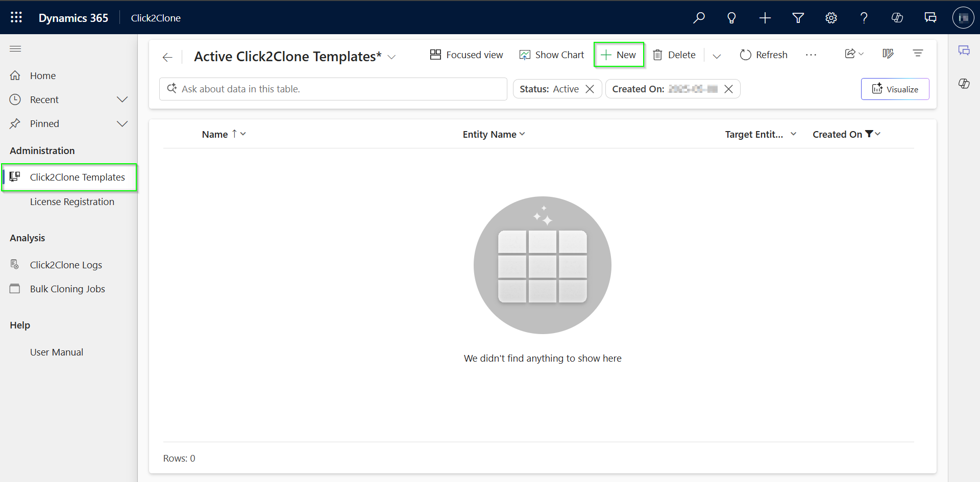
Task: Go to Bulk Cloning Jobs
Action: coord(67,289)
